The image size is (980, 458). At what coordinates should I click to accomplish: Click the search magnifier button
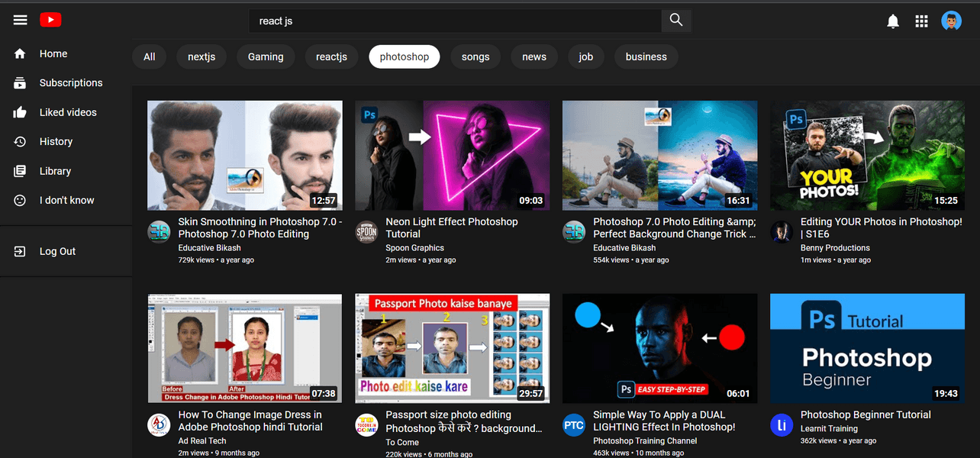[x=675, y=21]
